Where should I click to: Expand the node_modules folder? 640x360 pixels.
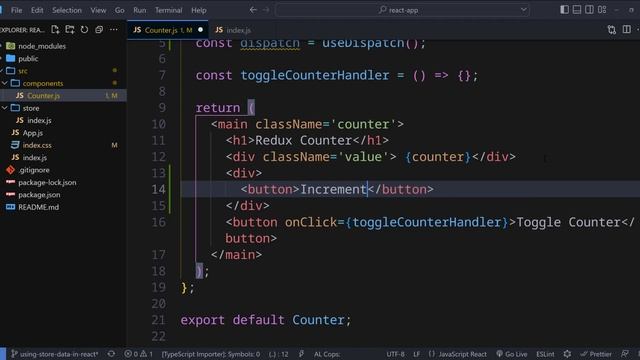42,46
